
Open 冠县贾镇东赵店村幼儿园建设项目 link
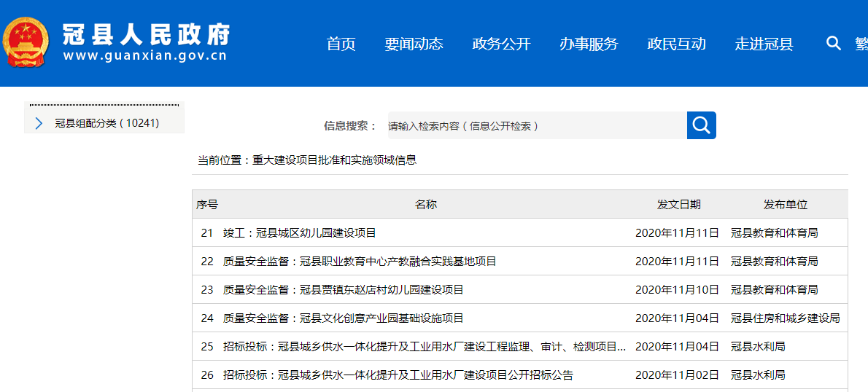[343, 290]
